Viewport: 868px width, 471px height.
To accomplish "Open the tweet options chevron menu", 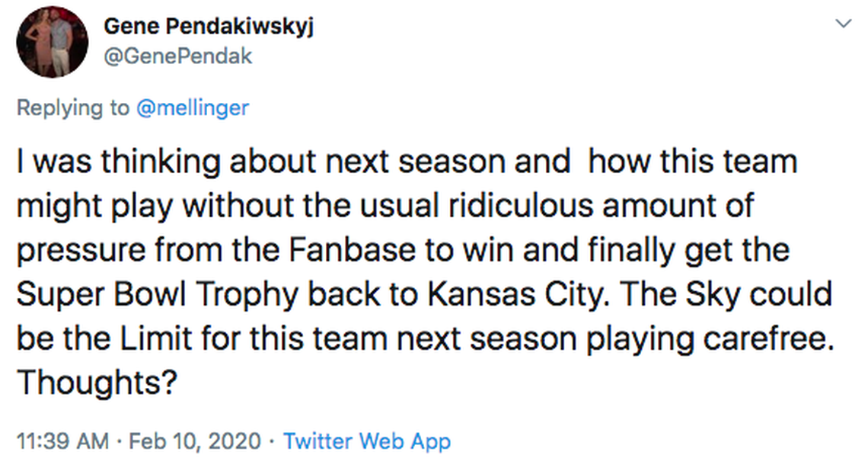I will pyautogui.click(x=843, y=24).
